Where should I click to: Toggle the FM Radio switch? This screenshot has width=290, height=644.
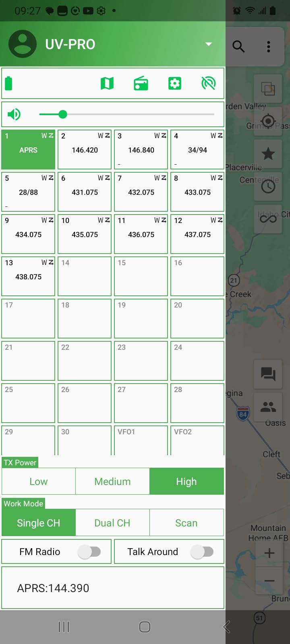89,552
